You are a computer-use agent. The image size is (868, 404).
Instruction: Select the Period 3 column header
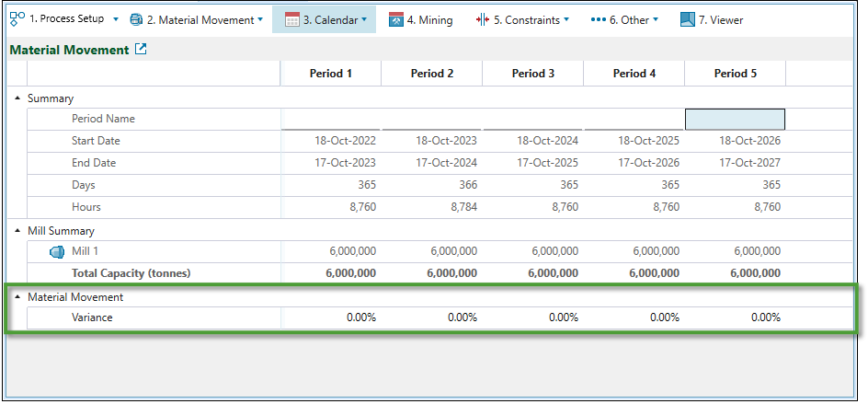point(532,74)
